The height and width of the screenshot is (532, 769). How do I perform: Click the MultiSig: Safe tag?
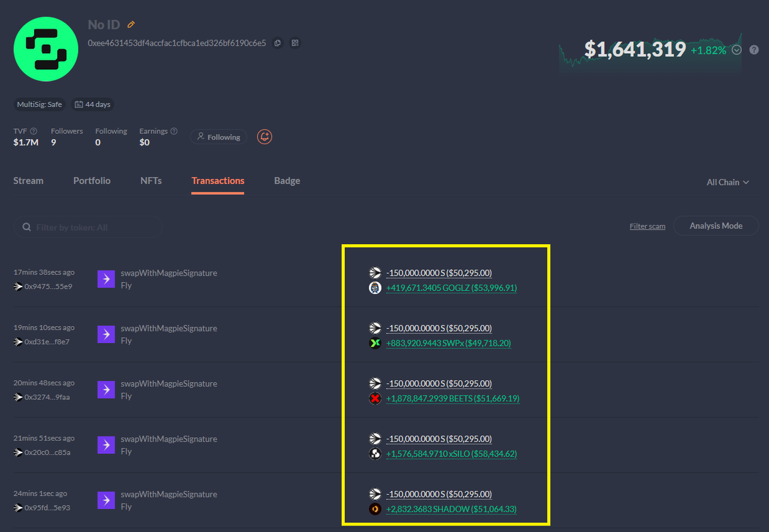[x=40, y=104]
